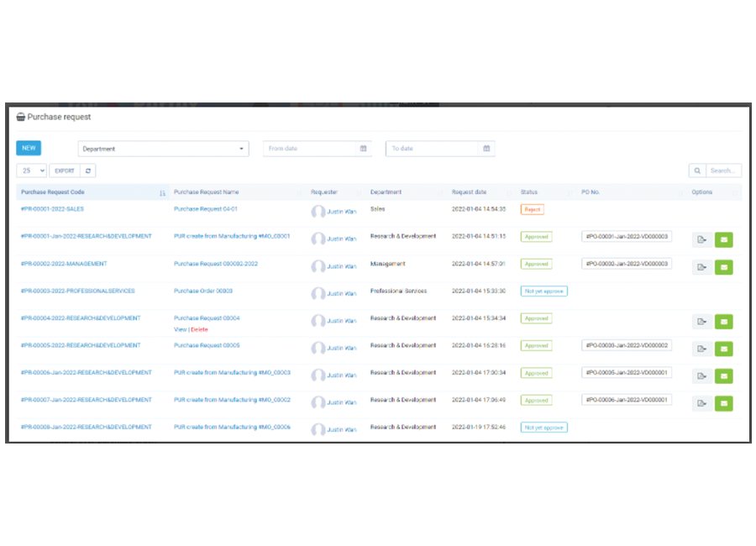Open the To date calendar icon
Screen dimensions: 756x546
tap(486, 149)
